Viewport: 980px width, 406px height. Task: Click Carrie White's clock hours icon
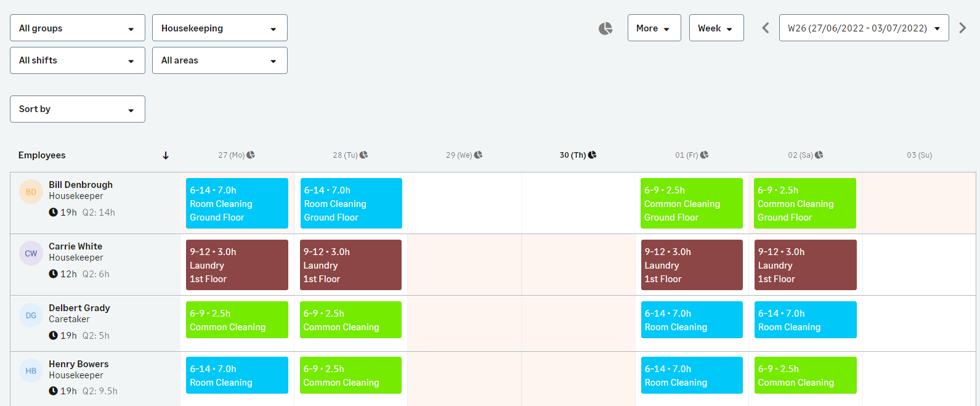point(54,274)
